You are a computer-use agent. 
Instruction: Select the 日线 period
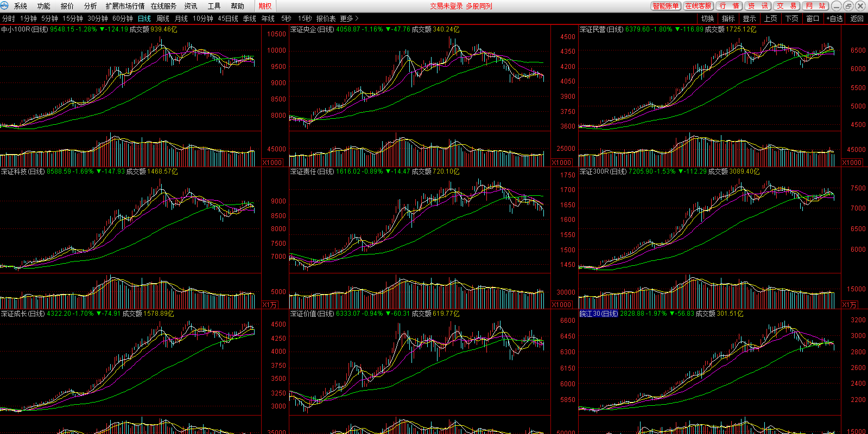(x=144, y=18)
